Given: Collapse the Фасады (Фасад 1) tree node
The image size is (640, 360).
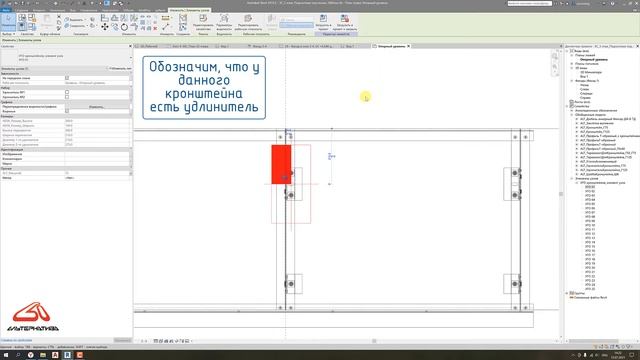Looking at the screenshot, I should (x=572, y=81).
